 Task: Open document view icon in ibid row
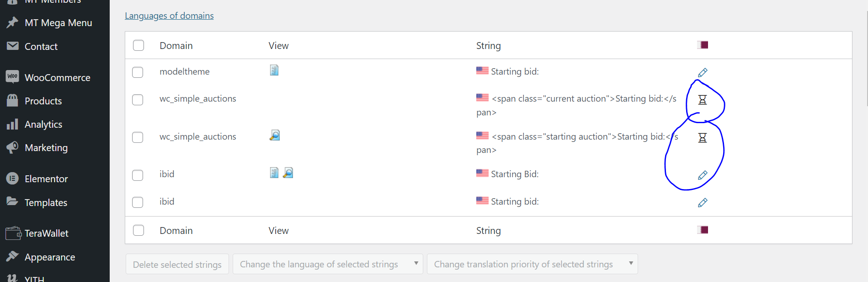tap(274, 173)
